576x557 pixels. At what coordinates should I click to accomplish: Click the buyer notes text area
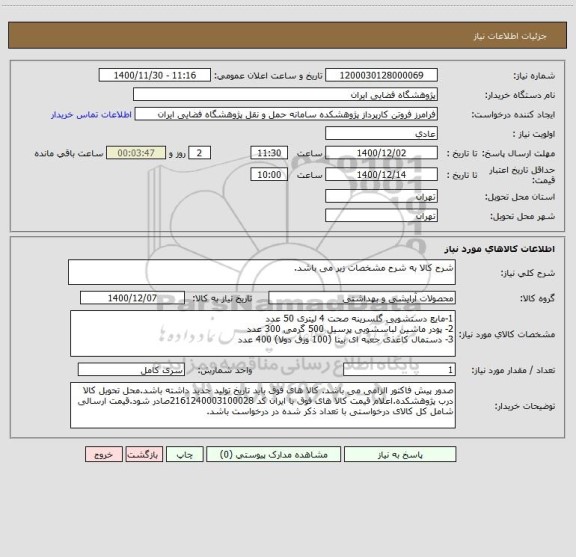[263, 405]
